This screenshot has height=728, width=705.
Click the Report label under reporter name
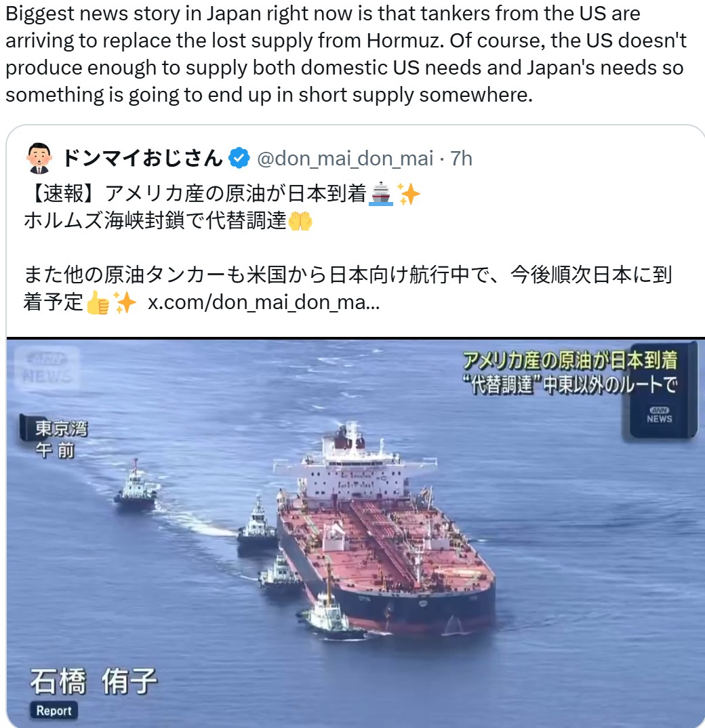tap(54, 710)
